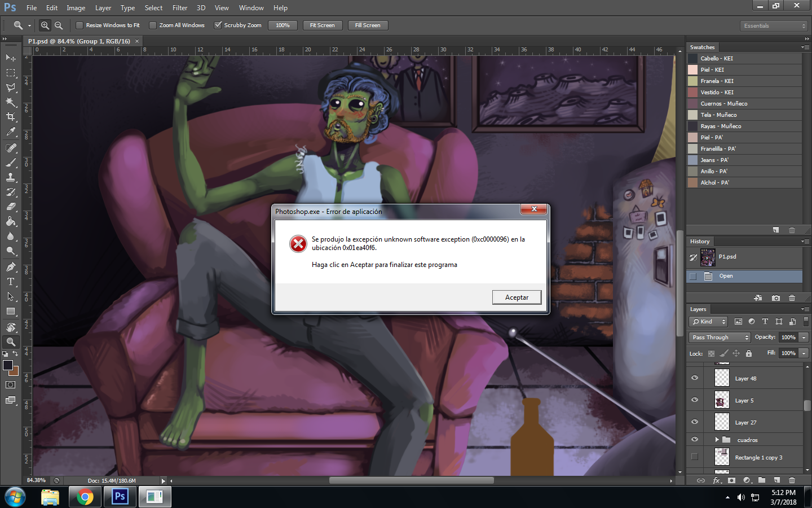Delete layer using Layers panel trash icon
The width and height of the screenshot is (812, 508).
tap(792, 480)
